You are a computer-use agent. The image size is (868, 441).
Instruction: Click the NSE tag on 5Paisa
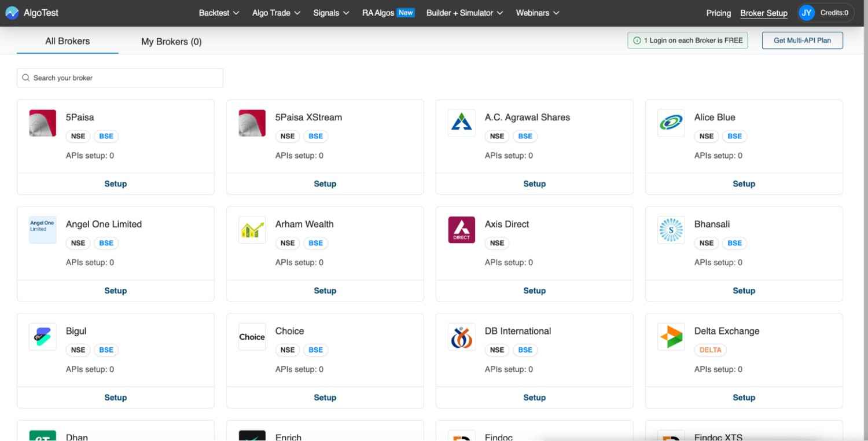(x=78, y=137)
